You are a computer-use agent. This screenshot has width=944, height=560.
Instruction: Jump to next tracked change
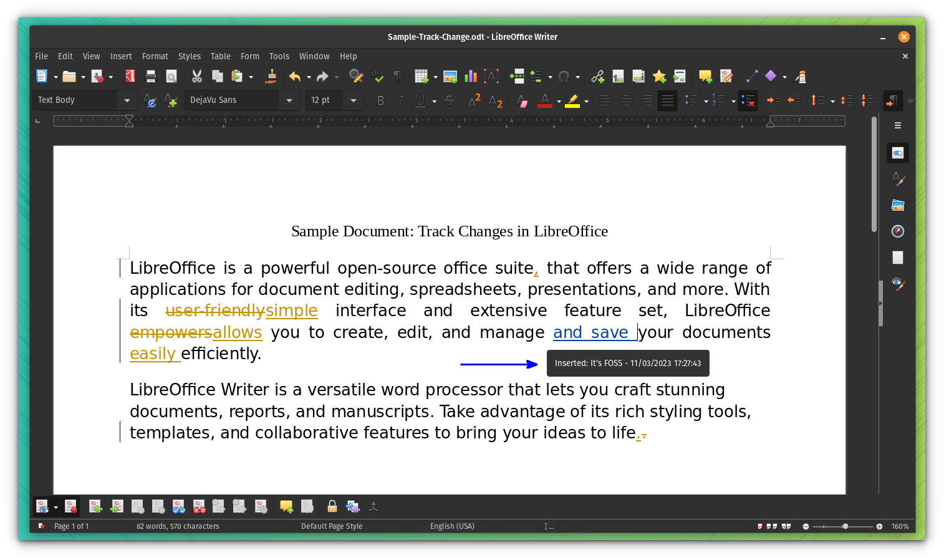[x=117, y=506]
